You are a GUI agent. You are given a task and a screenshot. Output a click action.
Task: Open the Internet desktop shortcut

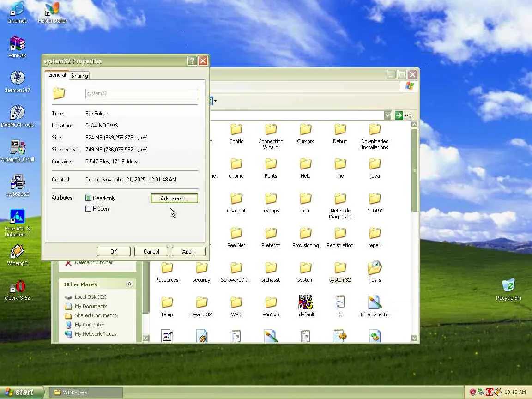point(17,12)
